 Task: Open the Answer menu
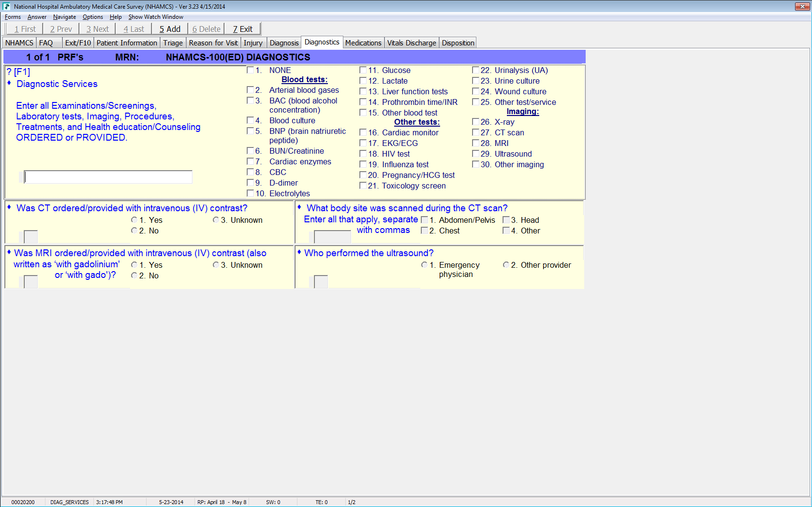(x=37, y=17)
